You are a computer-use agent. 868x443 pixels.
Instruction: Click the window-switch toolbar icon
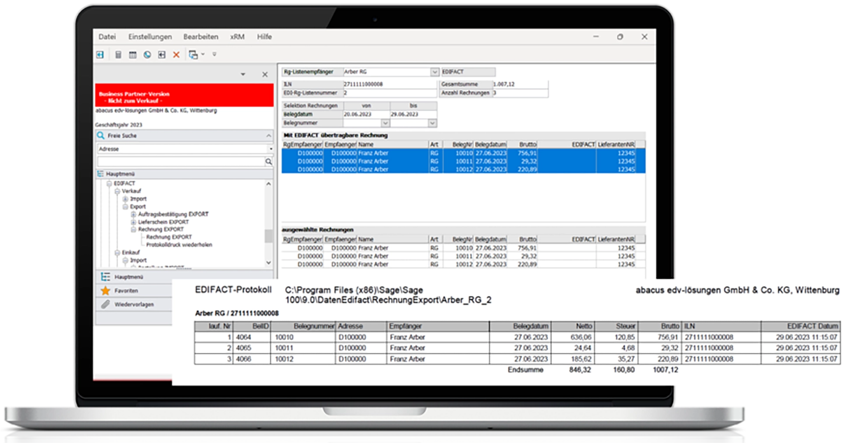click(x=194, y=54)
